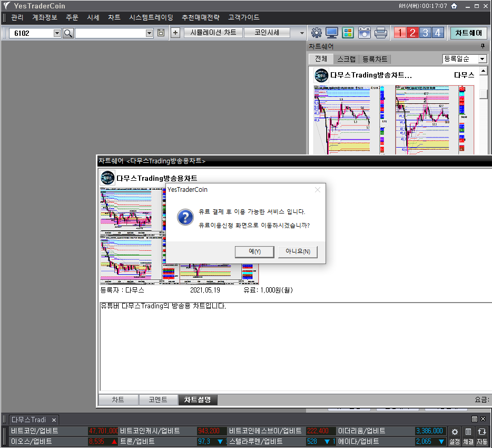Switch to the 코멘트 tab
492x448 pixels.
[158, 400]
